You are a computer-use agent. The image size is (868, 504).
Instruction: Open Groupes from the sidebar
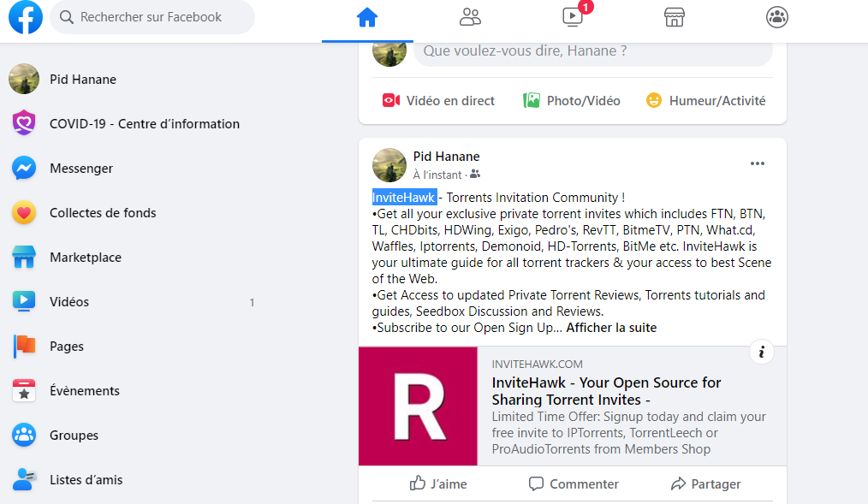coord(74,436)
